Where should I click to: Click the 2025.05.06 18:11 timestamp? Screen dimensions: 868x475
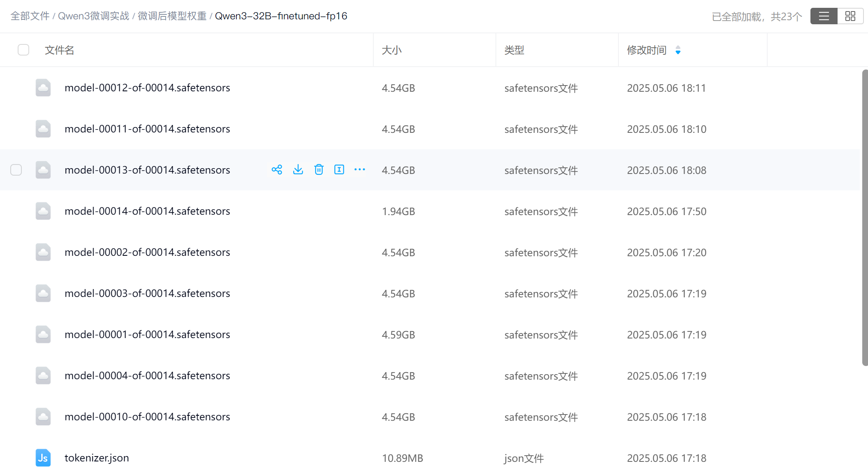(x=667, y=88)
